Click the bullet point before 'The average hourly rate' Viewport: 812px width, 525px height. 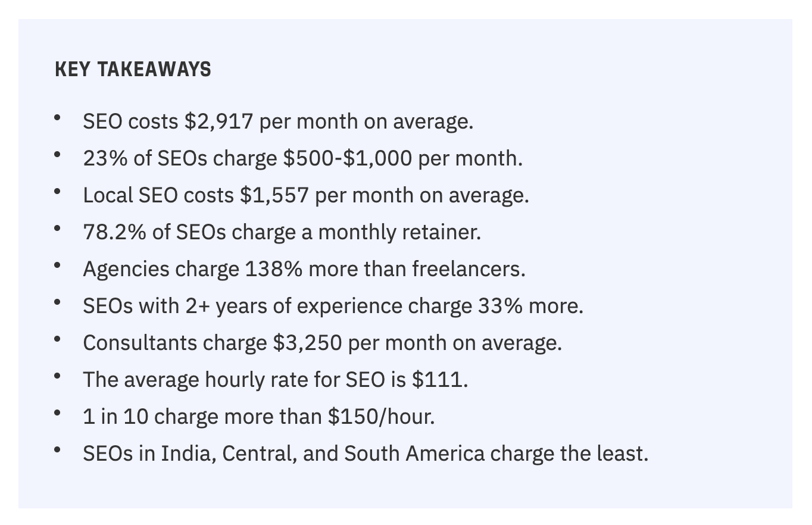coord(57,376)
